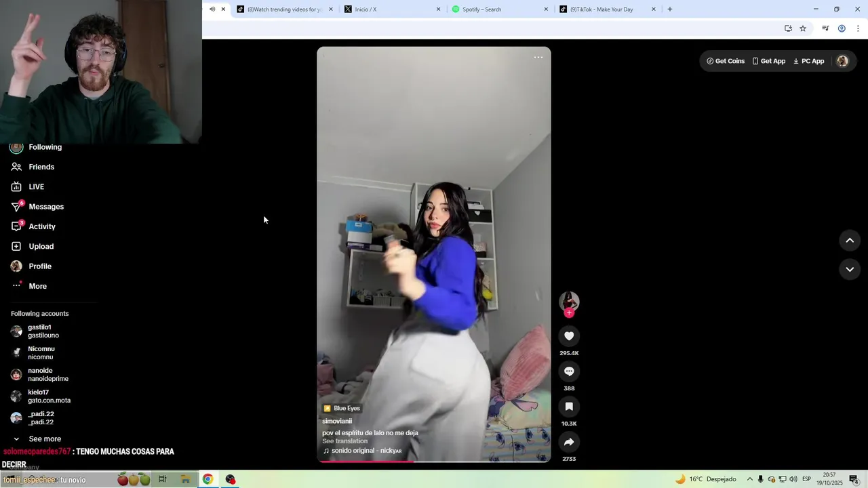
Task: Click the install app icon in address bar
Action: [788, 28]
